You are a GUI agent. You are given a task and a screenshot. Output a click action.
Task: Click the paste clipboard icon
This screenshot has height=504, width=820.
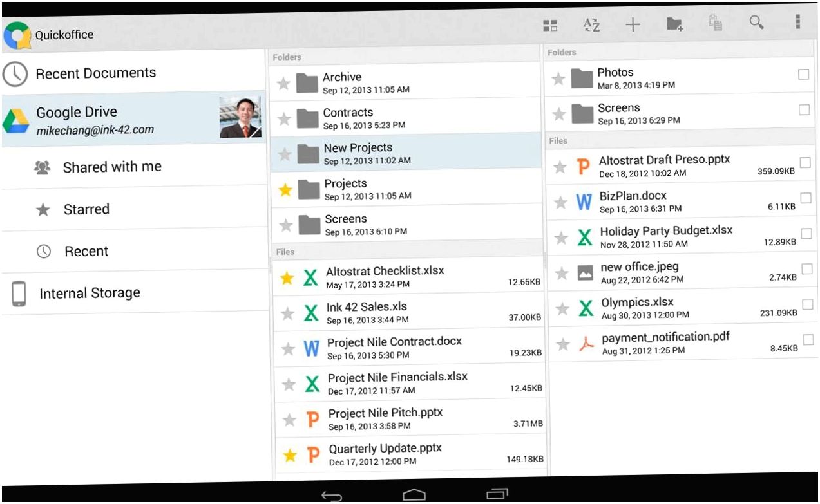715,23
